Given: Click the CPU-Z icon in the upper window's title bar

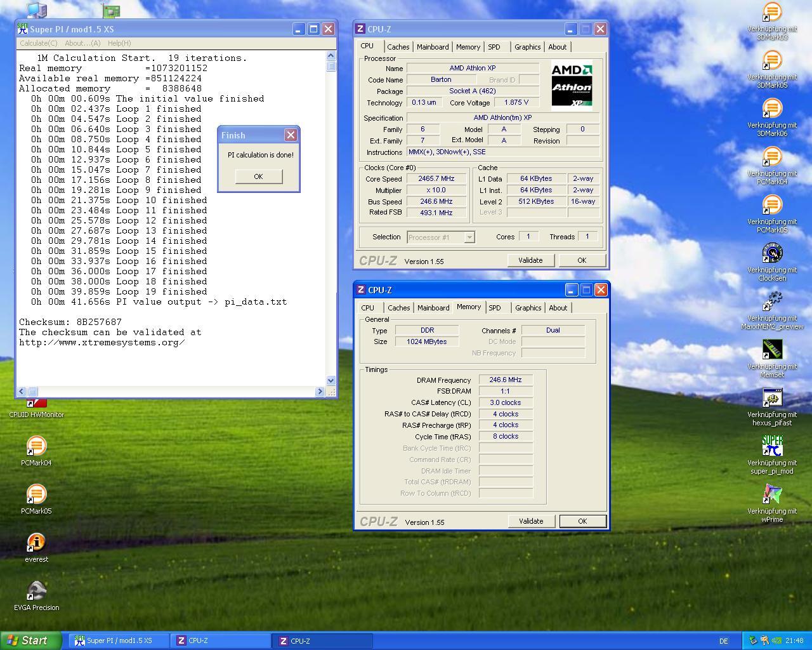Looking at the screenshot, I should (x=360, y=29).
